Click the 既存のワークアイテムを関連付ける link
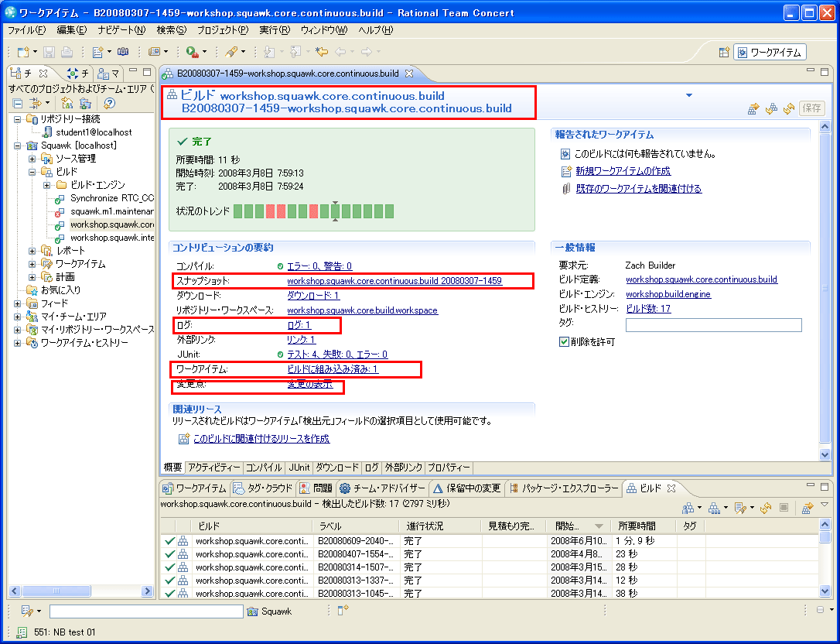 click(639, 189)
